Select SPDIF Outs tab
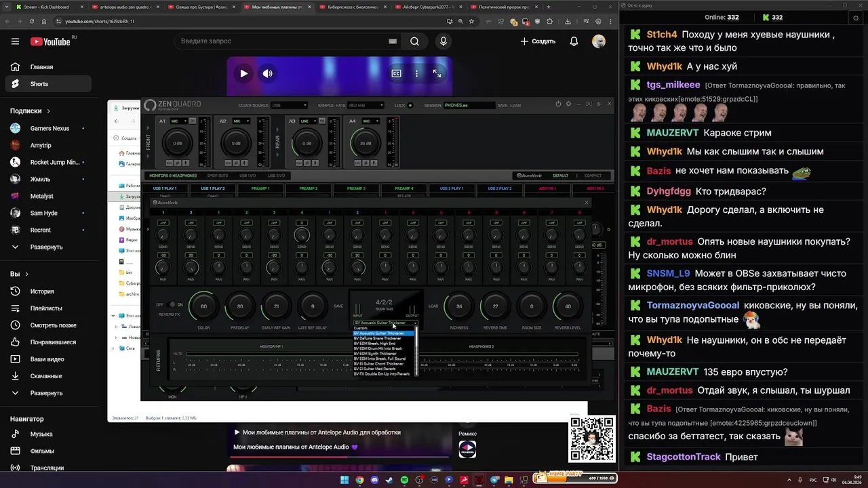 point(218,176)
